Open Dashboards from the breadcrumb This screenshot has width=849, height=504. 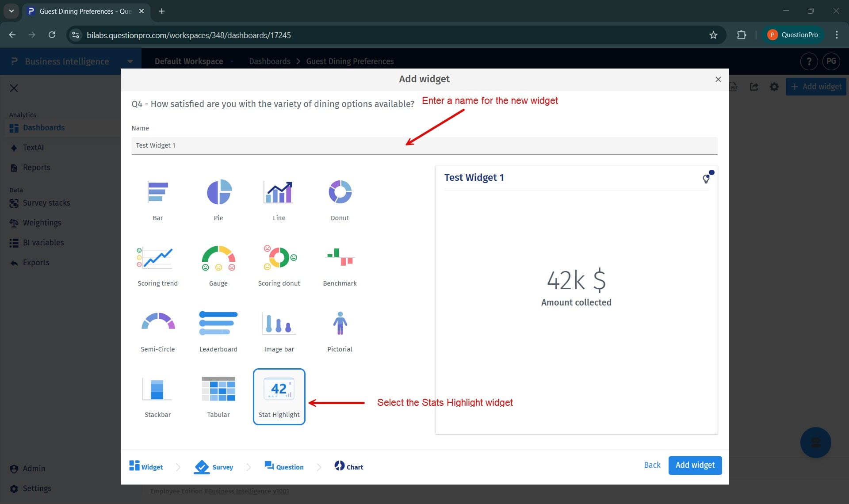270,61
